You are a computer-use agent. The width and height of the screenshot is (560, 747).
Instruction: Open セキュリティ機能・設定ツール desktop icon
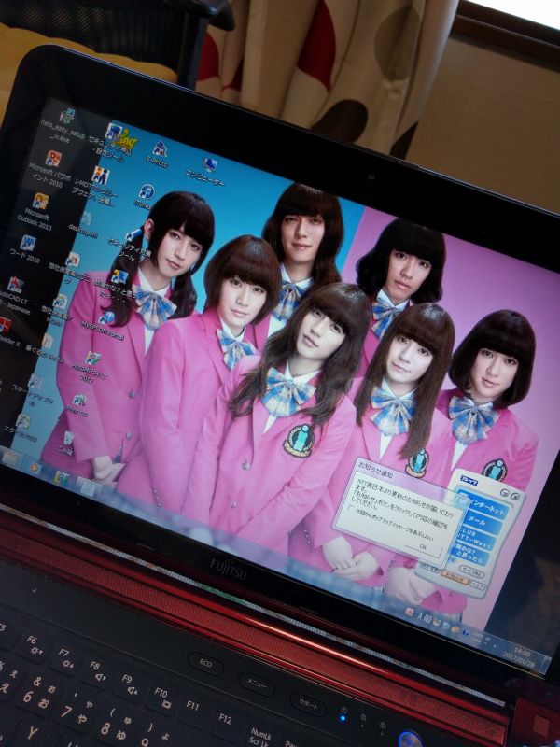point(114,138)
